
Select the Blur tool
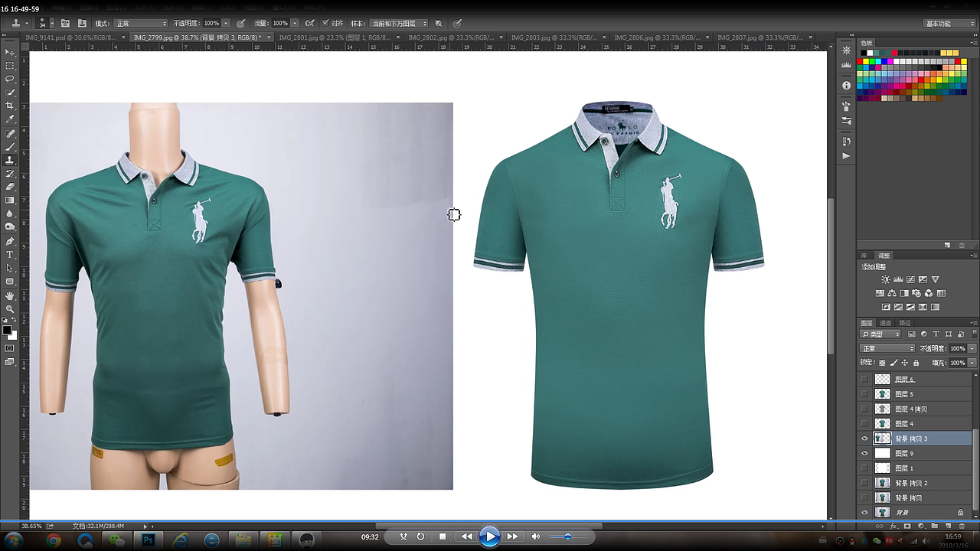(x=10, y=214)
